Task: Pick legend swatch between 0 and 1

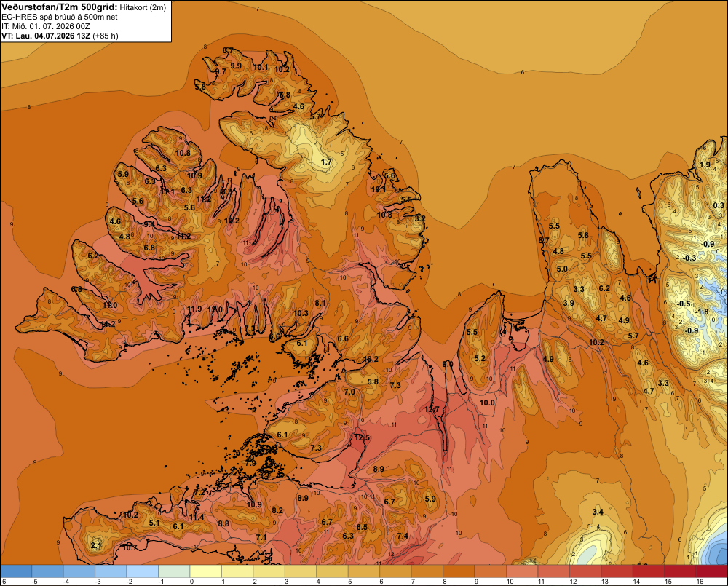Action: tap(206, 571)
